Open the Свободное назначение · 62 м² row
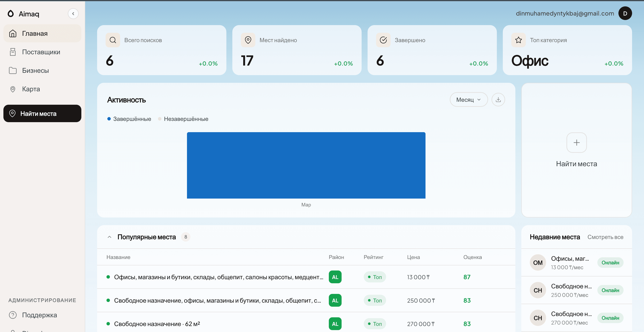The image size is (644, 332). coord(157,324)
